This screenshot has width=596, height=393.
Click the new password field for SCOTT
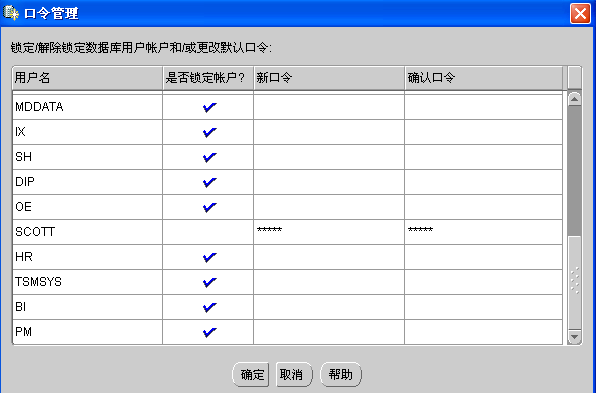point(329,232)
